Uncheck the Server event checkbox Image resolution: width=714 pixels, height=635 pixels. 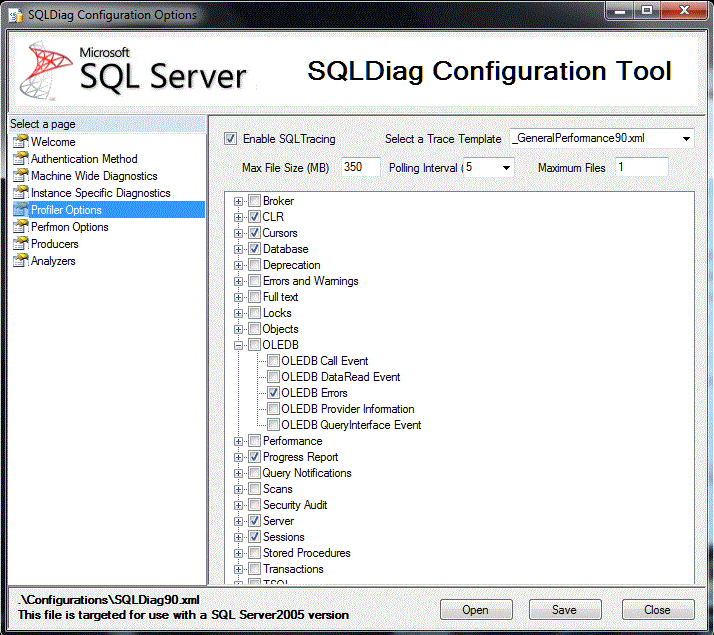click(x=255, y=521)
